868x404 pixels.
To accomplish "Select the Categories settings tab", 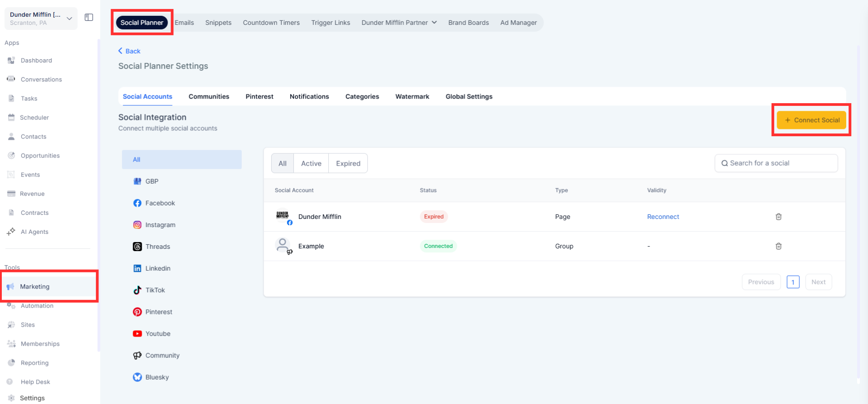I will [362, 96].
